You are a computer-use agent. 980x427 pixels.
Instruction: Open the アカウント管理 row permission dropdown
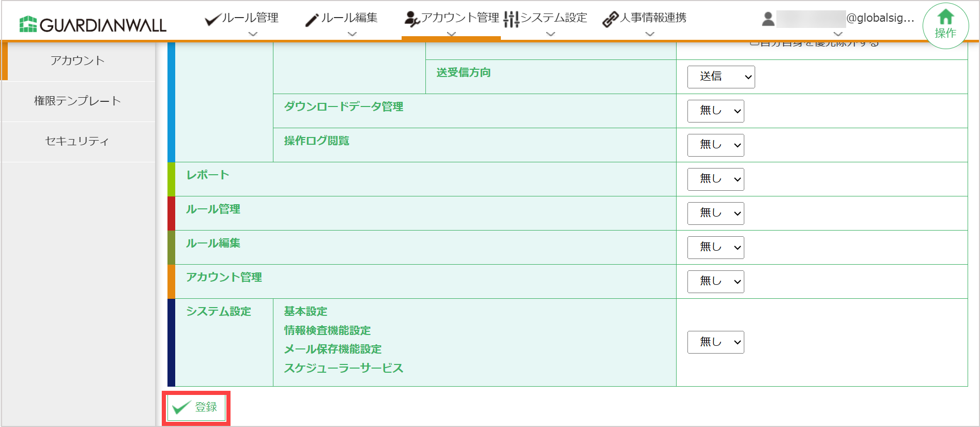[x=715, y=282]
